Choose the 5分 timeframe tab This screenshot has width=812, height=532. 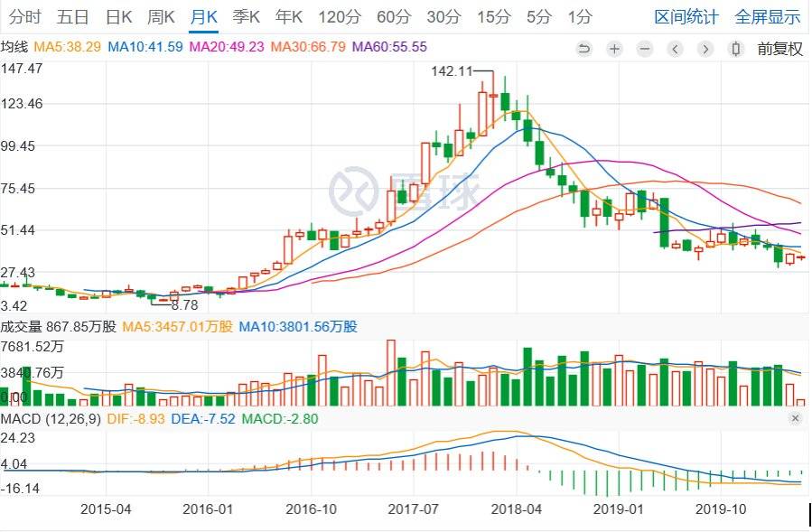tap(539, 16)
